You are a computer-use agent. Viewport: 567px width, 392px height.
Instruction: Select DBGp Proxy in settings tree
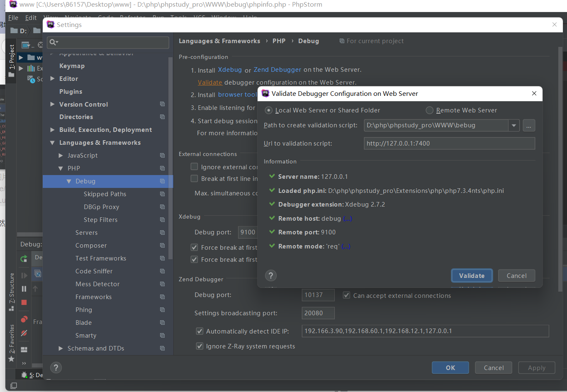tap(101, 207)
